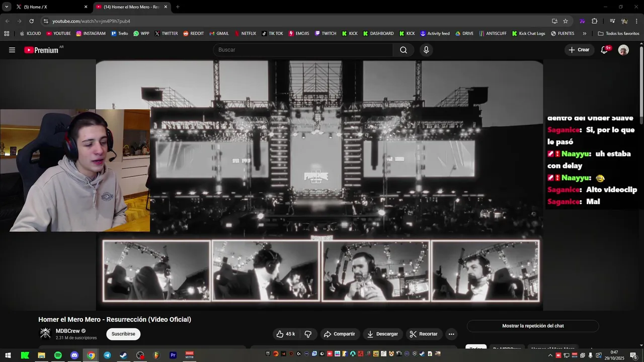Click Mostrar la repetición del chat

533,326
